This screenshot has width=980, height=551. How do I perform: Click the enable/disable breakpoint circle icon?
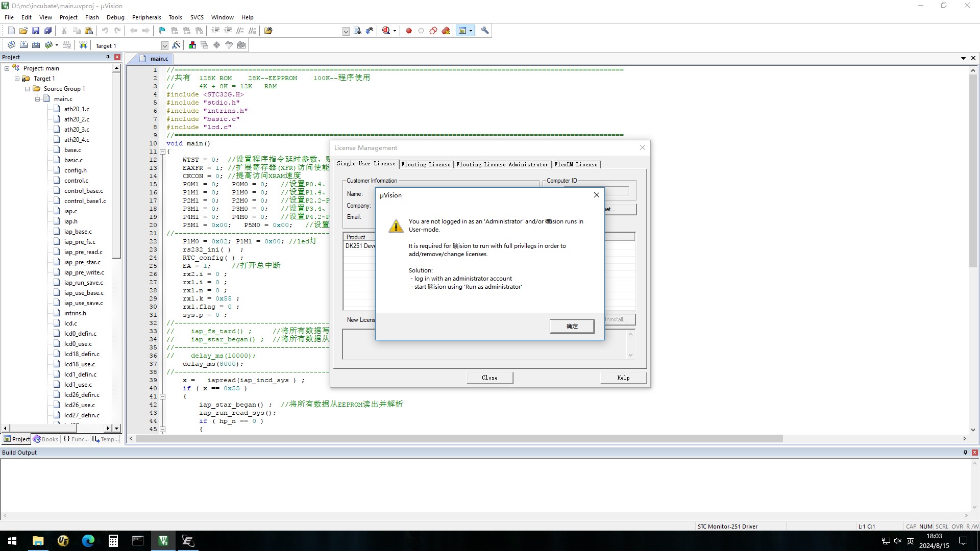point(421,31)
